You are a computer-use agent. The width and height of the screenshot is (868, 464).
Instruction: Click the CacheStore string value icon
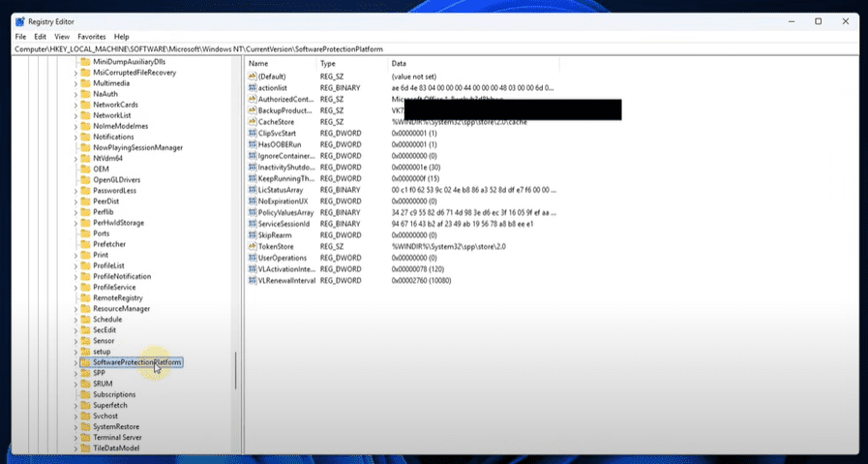pos(253,122)
